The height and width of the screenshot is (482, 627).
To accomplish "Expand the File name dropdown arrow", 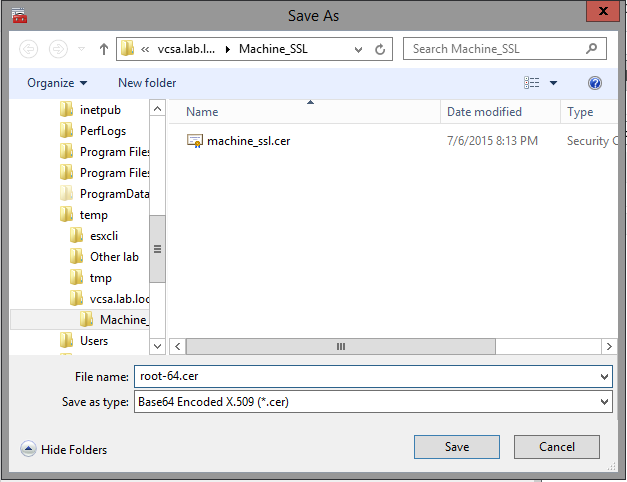I will [604, 377].
